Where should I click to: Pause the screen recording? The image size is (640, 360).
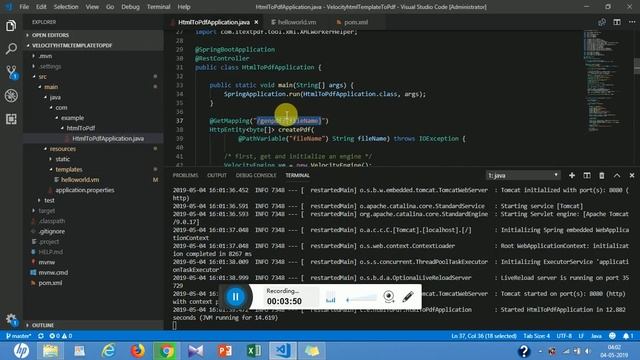236,297
